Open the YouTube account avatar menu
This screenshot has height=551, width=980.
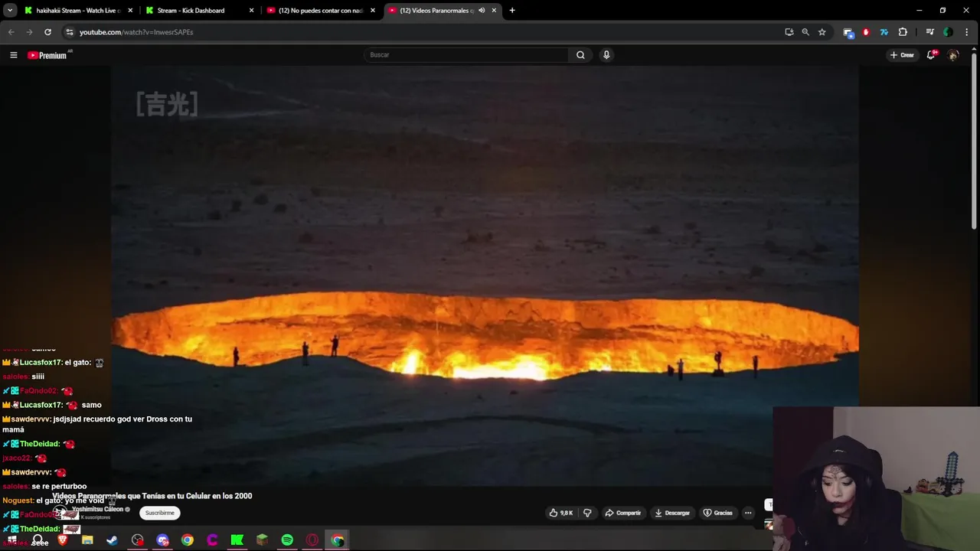[x=953, y=55]
